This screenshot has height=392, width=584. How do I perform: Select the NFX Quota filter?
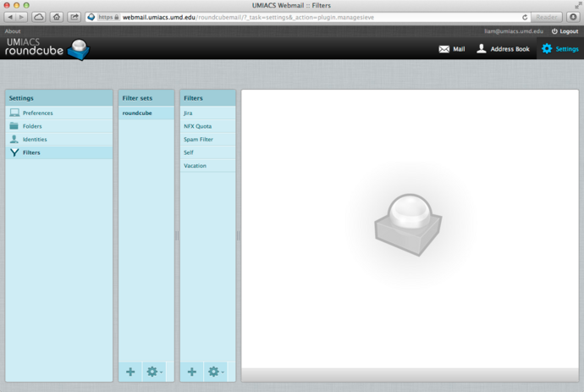[x=197, y=126]
